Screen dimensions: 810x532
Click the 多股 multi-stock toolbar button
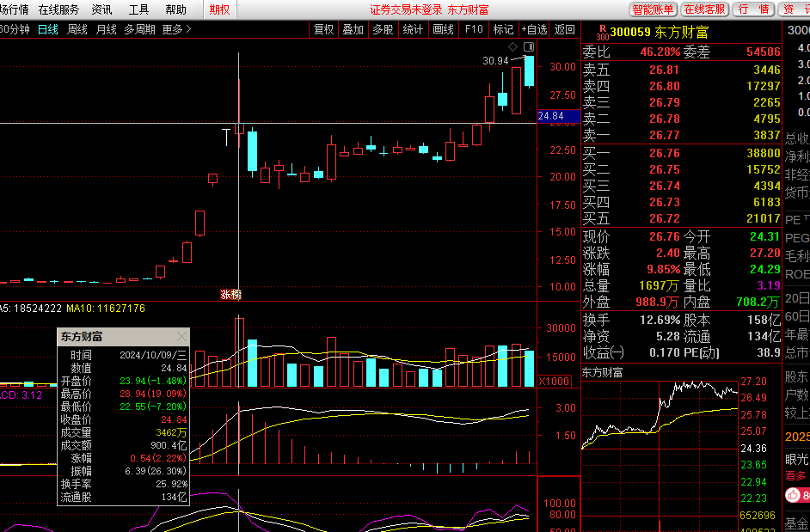(x=383, y=30)
